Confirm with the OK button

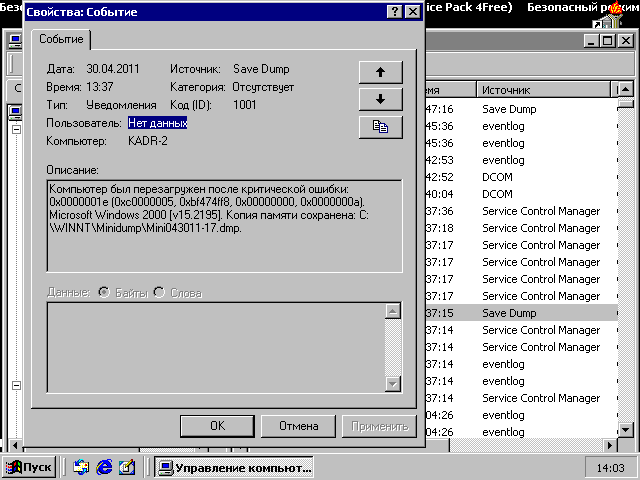[x=217, y=426]
